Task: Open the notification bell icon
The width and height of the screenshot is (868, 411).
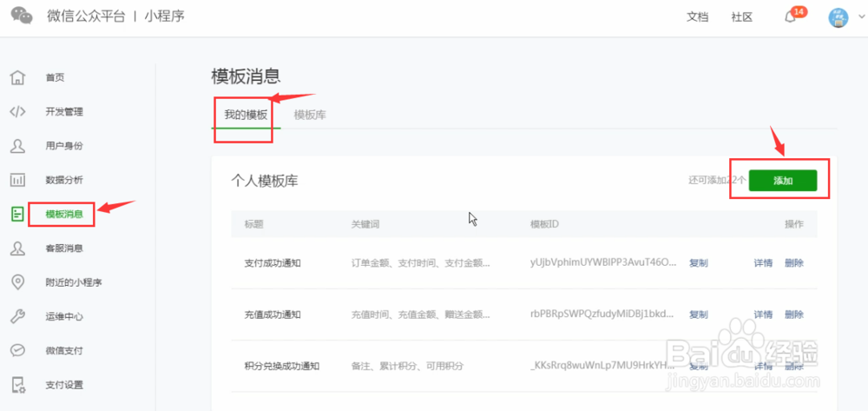Action: [x=791, y=17]
